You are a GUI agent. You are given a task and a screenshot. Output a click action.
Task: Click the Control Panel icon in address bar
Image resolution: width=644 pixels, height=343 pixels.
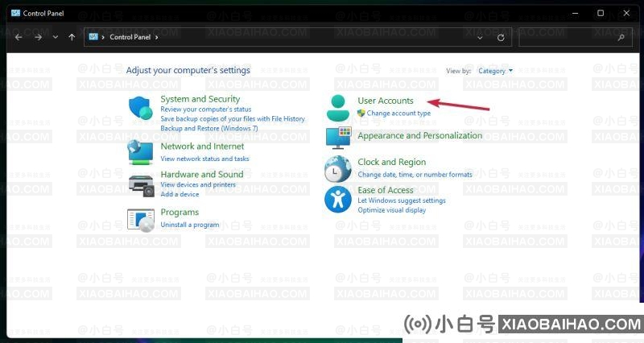93,36
